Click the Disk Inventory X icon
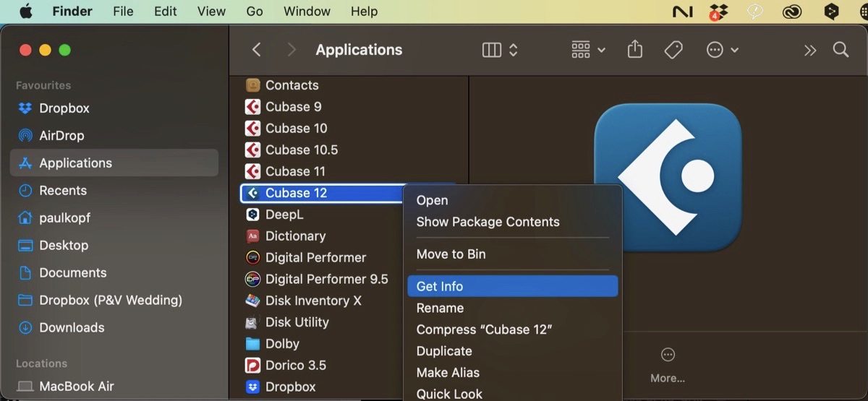Viewport: 868px width, 401px height. [x=252, y=301]
